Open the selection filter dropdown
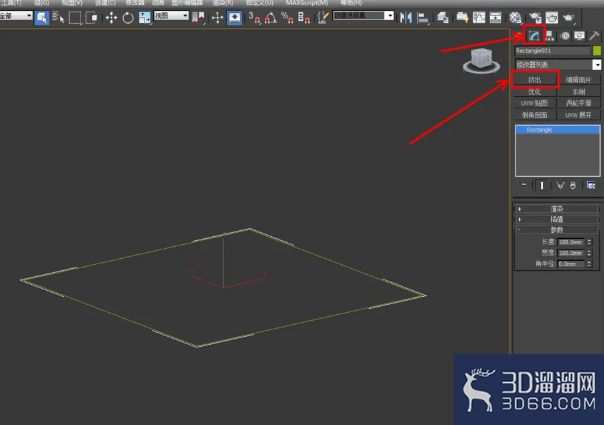Viewport: 604px width, 425px height. click(x=15, y=16)
